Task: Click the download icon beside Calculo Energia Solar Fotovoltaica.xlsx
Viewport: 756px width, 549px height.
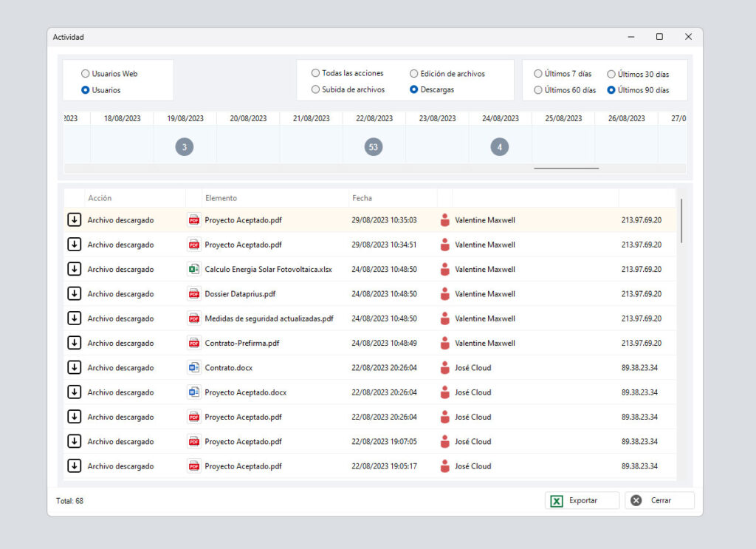Action: coord(75,269)
